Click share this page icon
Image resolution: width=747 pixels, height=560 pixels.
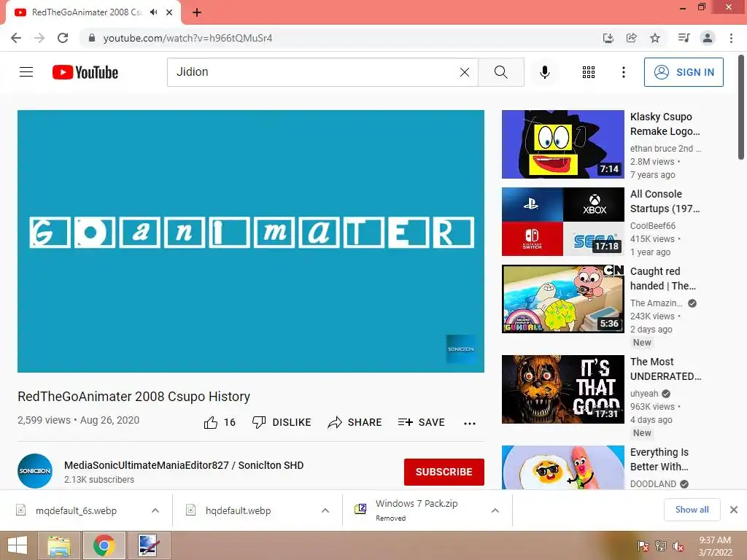point(632,38)
